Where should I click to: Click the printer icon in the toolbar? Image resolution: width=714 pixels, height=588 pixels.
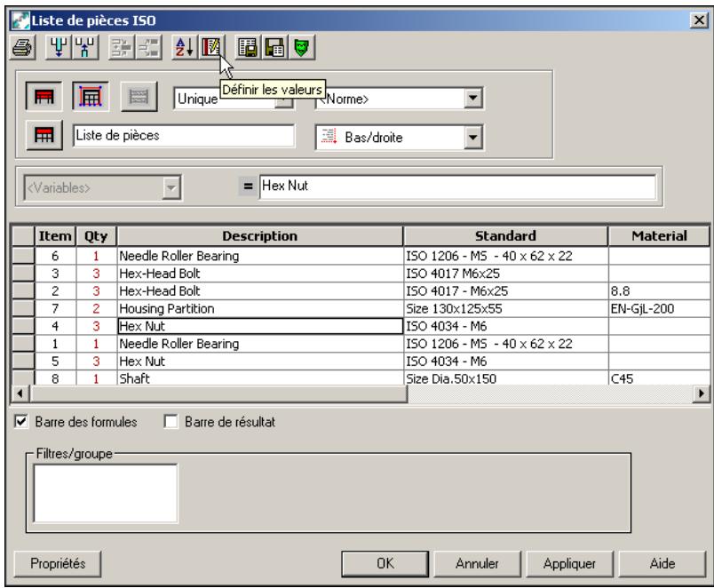click(x=22, y=47)
